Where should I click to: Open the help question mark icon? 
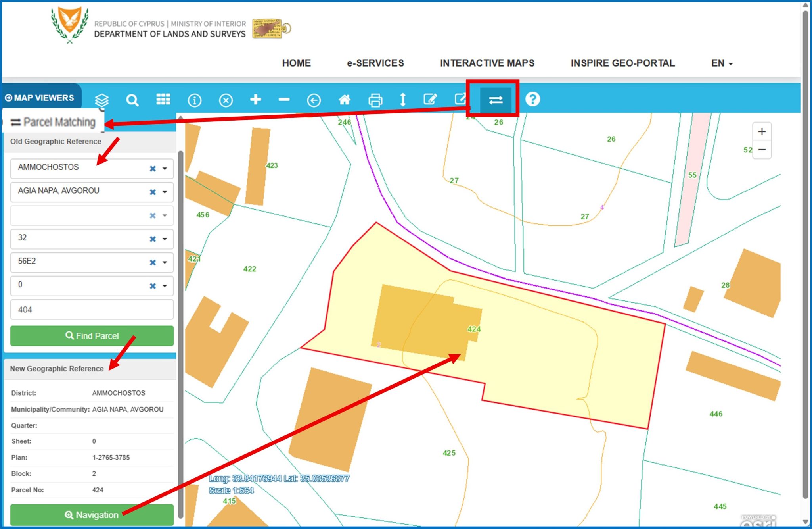[532, 99]
